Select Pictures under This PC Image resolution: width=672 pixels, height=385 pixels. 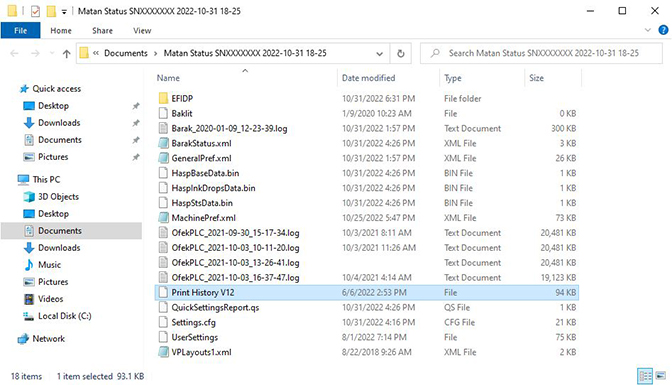(53, 282)
